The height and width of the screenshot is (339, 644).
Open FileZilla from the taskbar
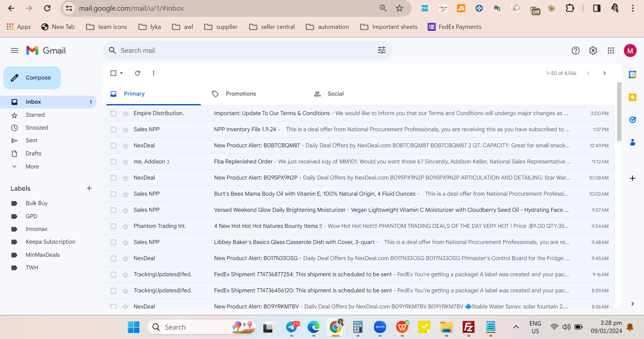[469, 327]
